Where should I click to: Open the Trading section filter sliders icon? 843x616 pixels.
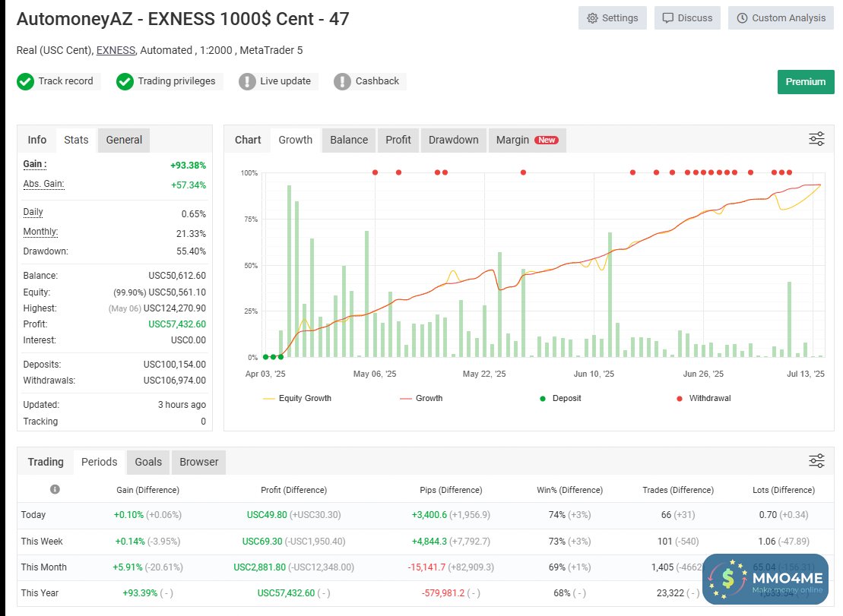816,461
